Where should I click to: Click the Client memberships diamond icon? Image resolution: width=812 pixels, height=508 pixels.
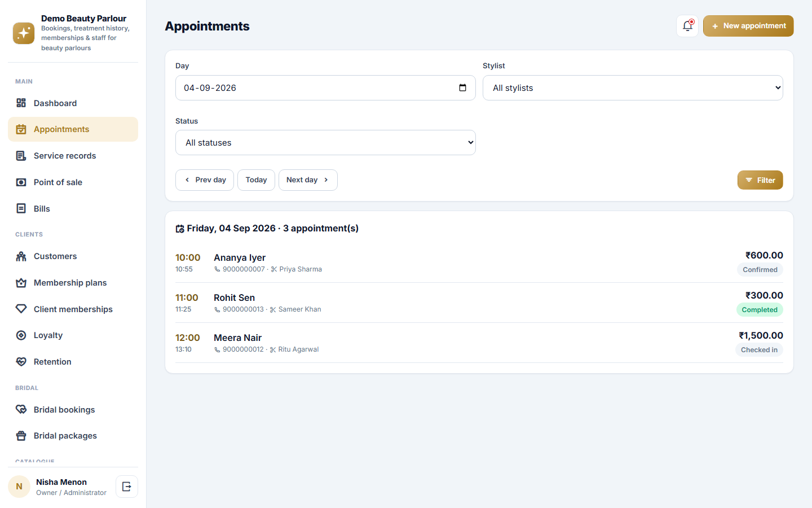click(21, 309)
